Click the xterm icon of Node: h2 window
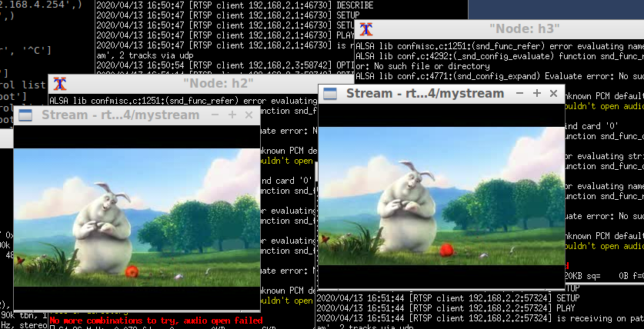This screenshot has height=329, width=644. click(x=61, y=84)
